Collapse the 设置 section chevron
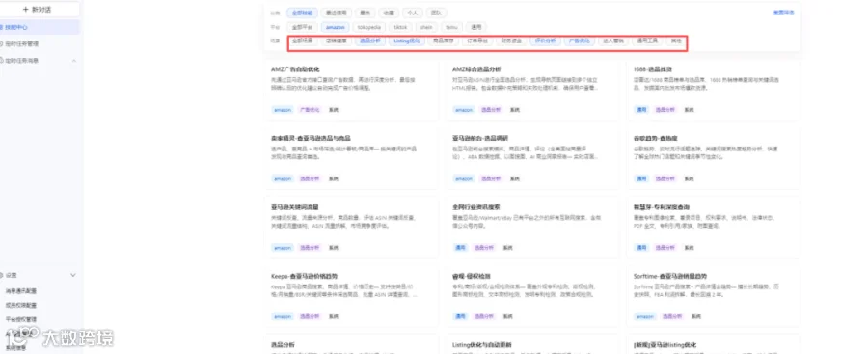868x354 pixels. click(x=73, y=275)
